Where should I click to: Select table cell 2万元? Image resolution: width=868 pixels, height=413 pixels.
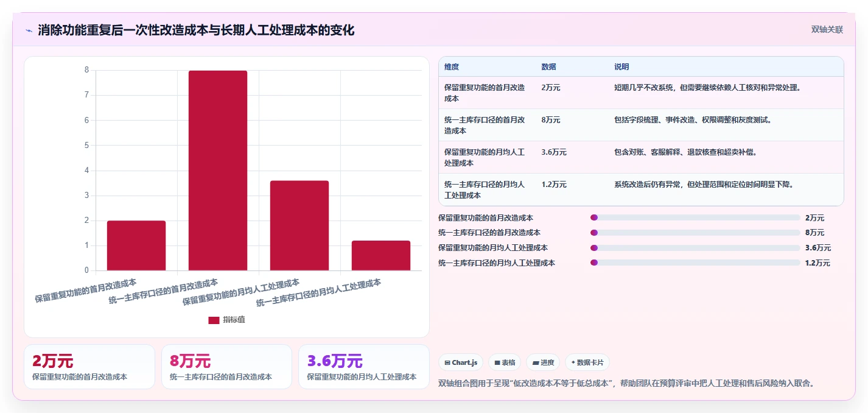pyautogui.click(x=551, y=88)
